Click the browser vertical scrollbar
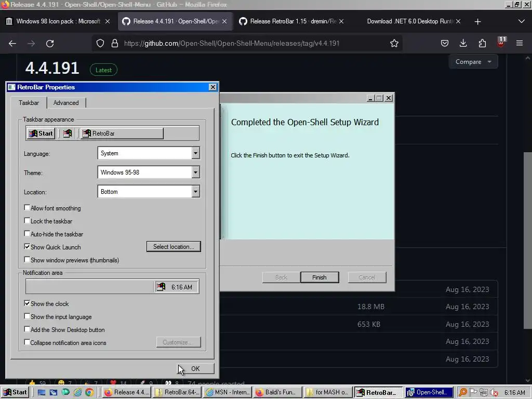 coord(528,240)
